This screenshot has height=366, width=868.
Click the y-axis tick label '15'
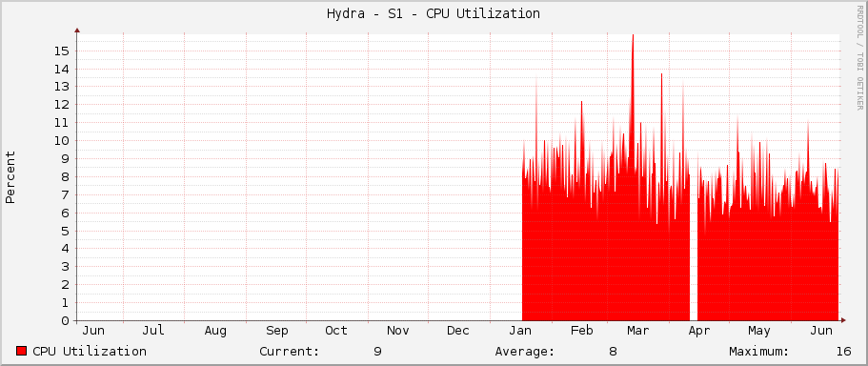tap(61, 51)
